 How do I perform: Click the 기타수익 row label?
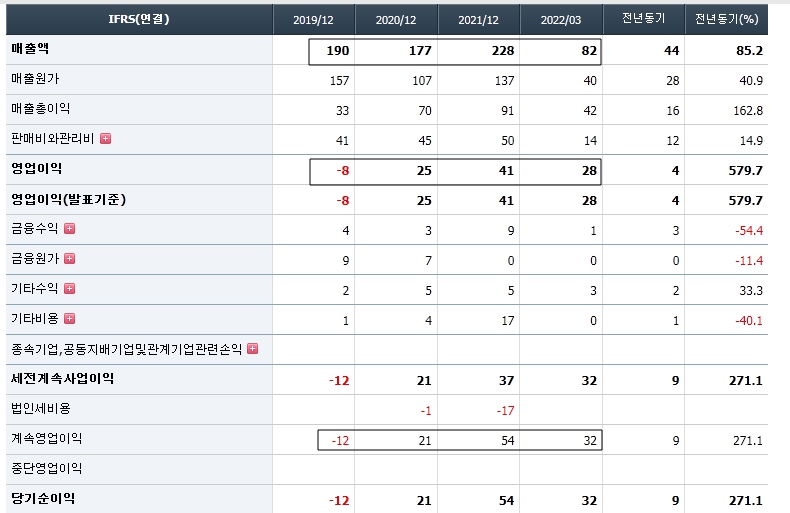34,289
